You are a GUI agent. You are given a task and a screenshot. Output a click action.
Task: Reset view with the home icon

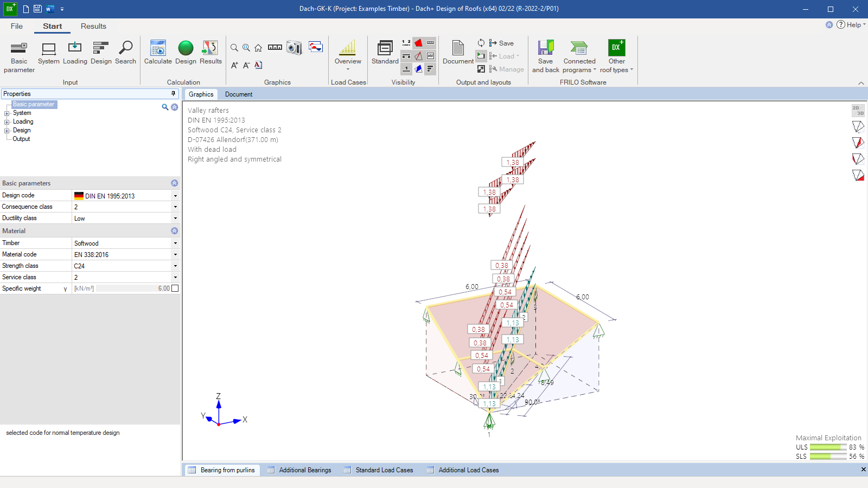(x=258, y=48)
